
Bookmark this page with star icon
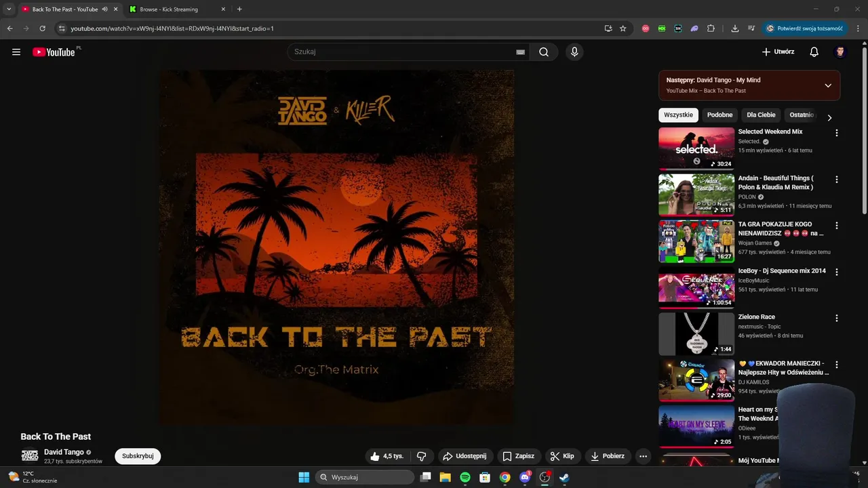[623, 28]
